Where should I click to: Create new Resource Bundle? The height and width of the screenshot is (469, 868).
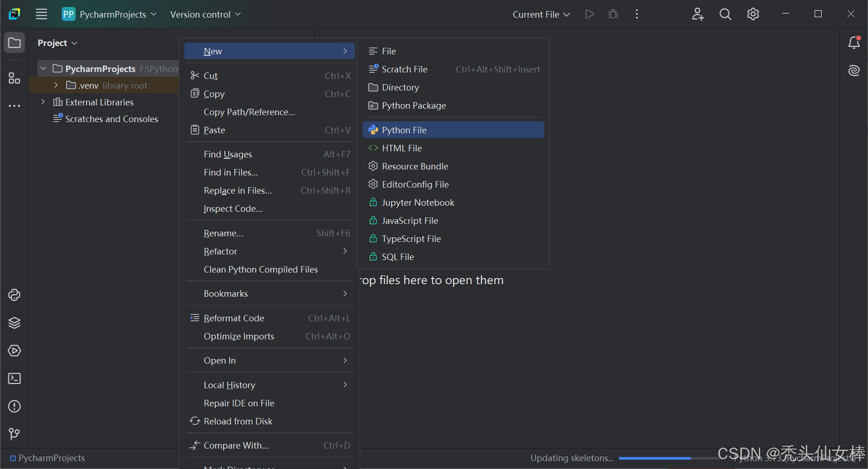pyautogui.click(x=453, y=166)
